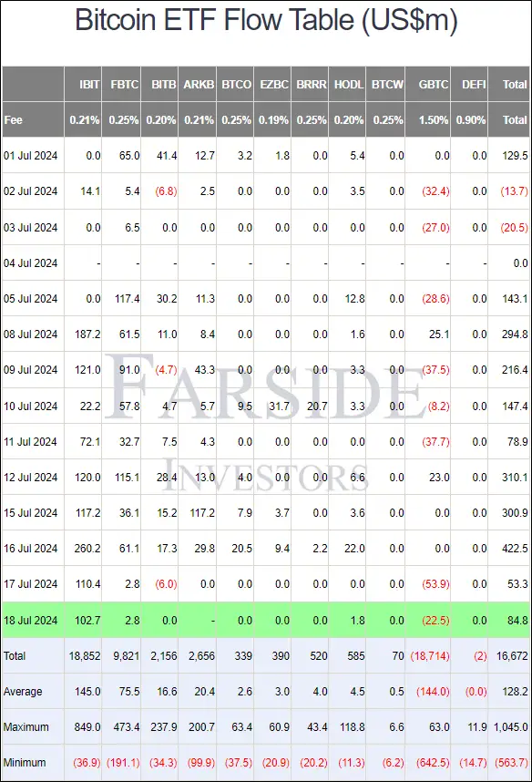Select the FBTC column header
Viewport: 532px width, 782px height.
pyautogui.click(x=124, y=84)
